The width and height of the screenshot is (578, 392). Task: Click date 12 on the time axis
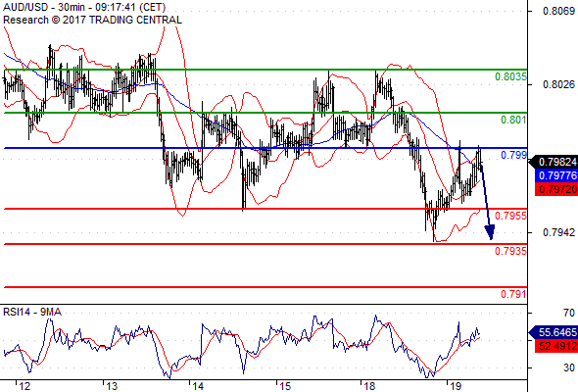[24, 386]
